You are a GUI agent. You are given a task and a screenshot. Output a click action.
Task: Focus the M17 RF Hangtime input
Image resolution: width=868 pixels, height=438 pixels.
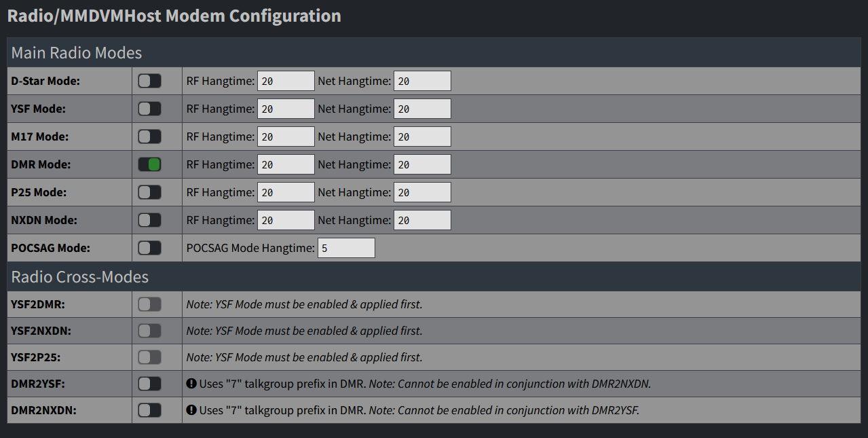point(286,136)
